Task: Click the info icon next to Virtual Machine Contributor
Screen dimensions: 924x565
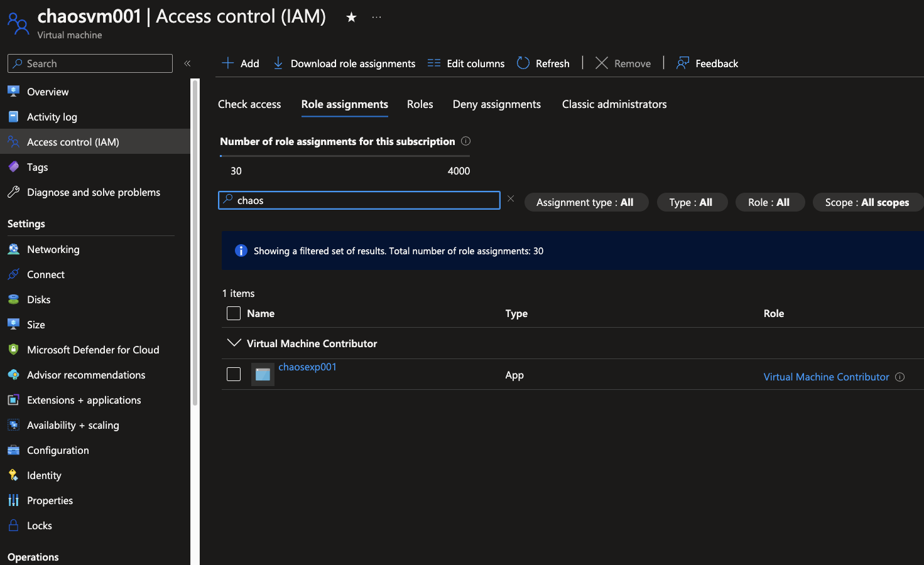Action: tap(900, 377)
